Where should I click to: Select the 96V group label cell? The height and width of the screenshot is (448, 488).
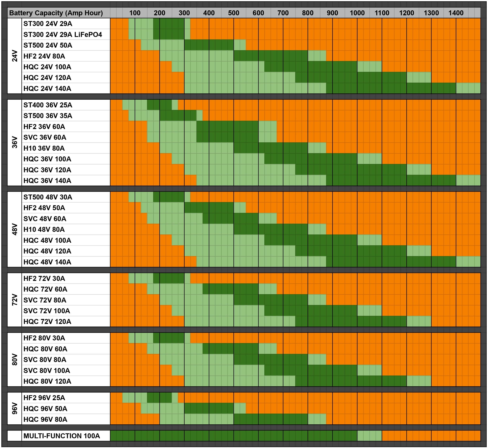click(x=15, y=408)
